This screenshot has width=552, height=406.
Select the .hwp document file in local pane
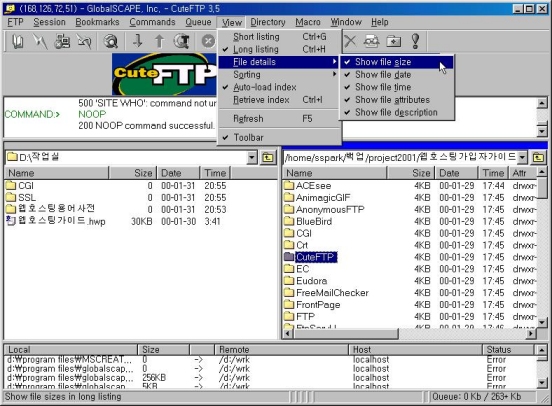(56, 221)
